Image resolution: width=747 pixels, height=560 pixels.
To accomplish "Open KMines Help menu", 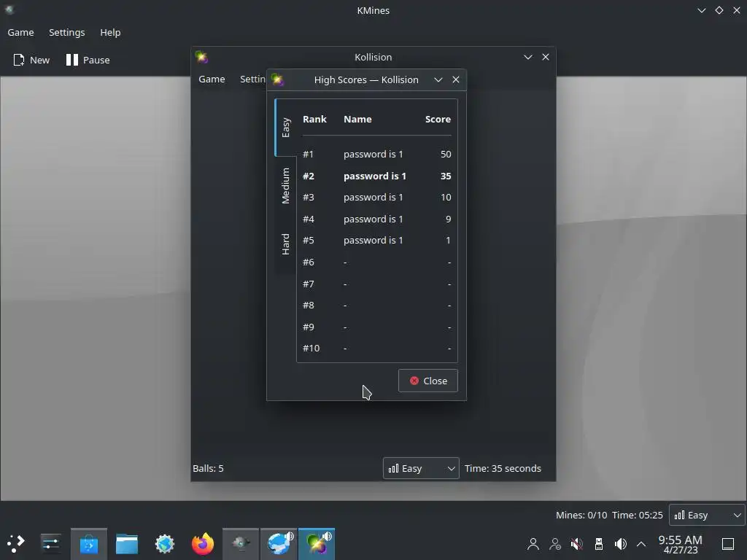I will tap(110, 32).
